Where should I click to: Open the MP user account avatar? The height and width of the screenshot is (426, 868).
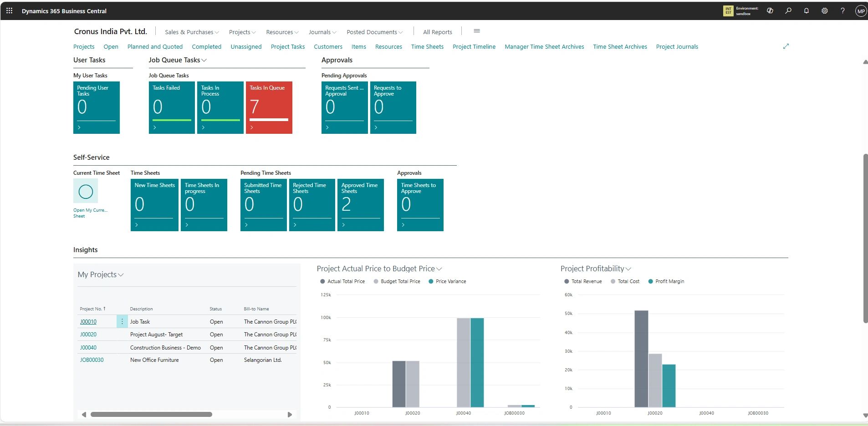tap(861, 11)
